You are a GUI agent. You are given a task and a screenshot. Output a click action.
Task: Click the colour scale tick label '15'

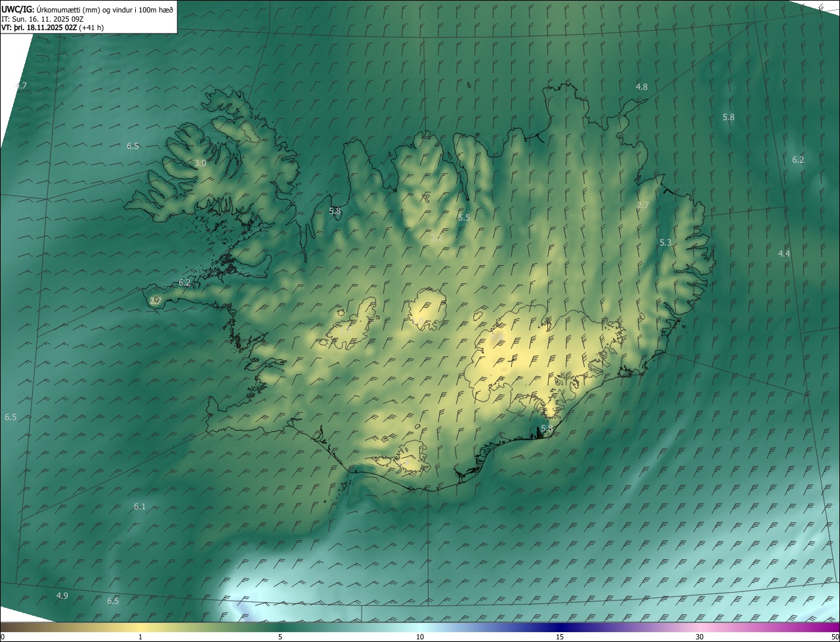[560, 637]
